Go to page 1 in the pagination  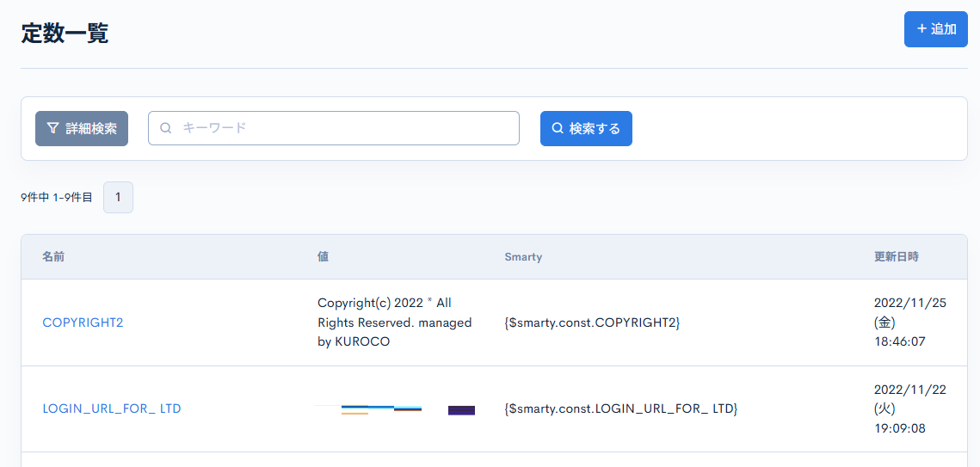(x=118, y=197)
